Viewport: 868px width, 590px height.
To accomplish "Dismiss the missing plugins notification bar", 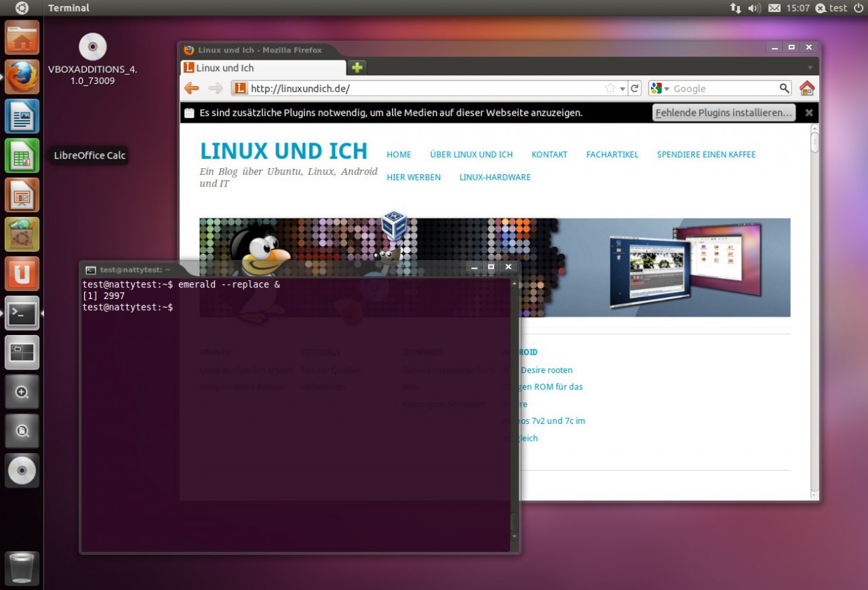I will tap(809, 113).
